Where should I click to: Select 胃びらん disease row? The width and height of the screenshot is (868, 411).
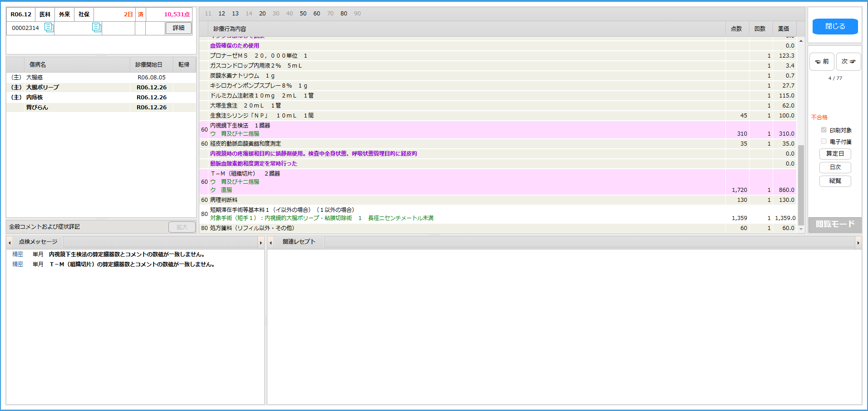pos(101,108)
